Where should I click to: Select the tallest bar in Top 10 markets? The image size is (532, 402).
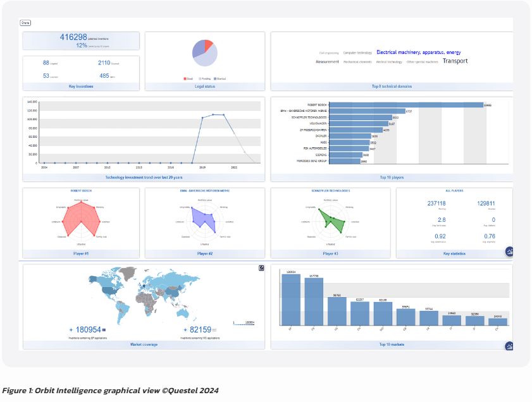click(291, 300)
